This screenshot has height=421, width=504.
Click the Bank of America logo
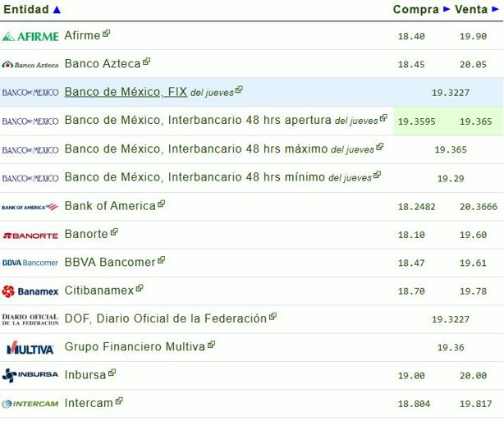[30, 207]
